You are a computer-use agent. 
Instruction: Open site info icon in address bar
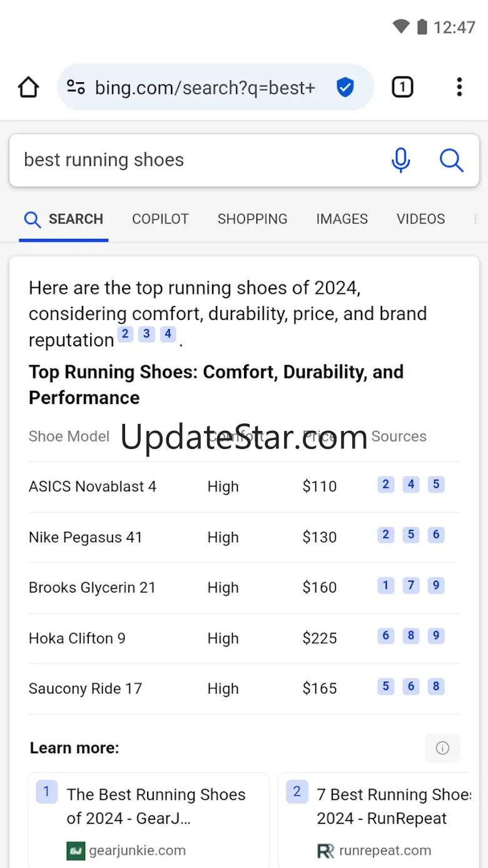(76, 87)
